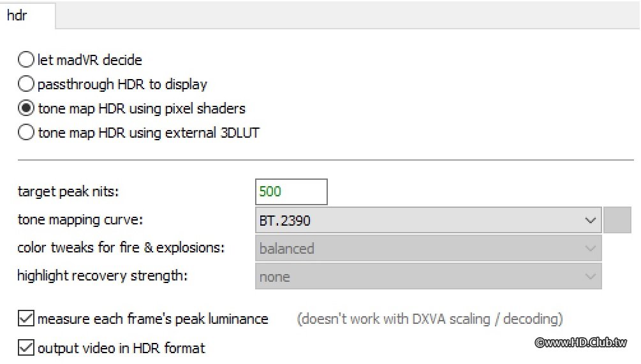Click the www.HD.Club.tw watermark

pyautogui.click(x=580, y=343)
